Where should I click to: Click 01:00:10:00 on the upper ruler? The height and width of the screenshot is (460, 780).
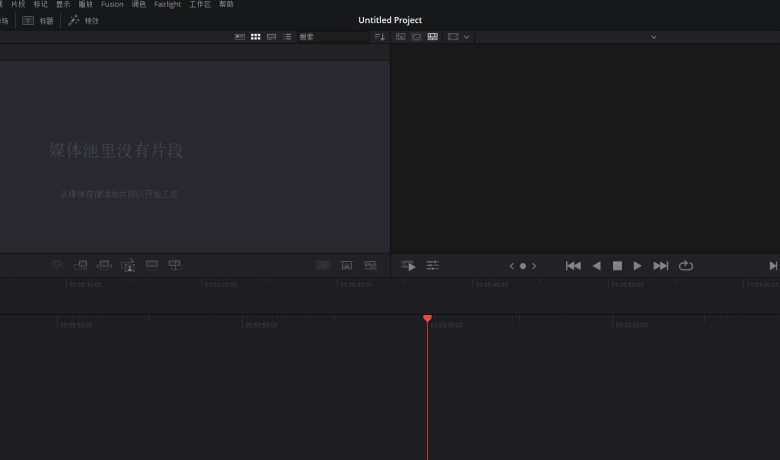point(86,285)
